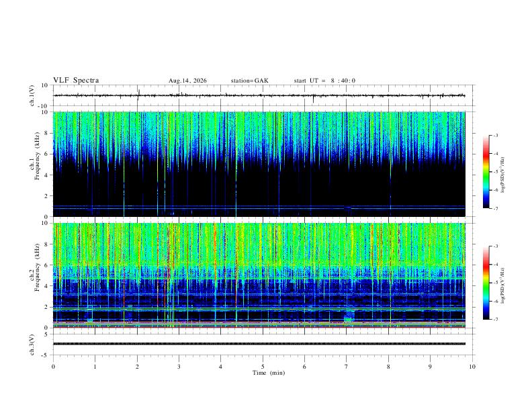532x411 pixels.
Task: Click the cyan burst near minute 7 in ch.2
Action: (x=349, y=316)
